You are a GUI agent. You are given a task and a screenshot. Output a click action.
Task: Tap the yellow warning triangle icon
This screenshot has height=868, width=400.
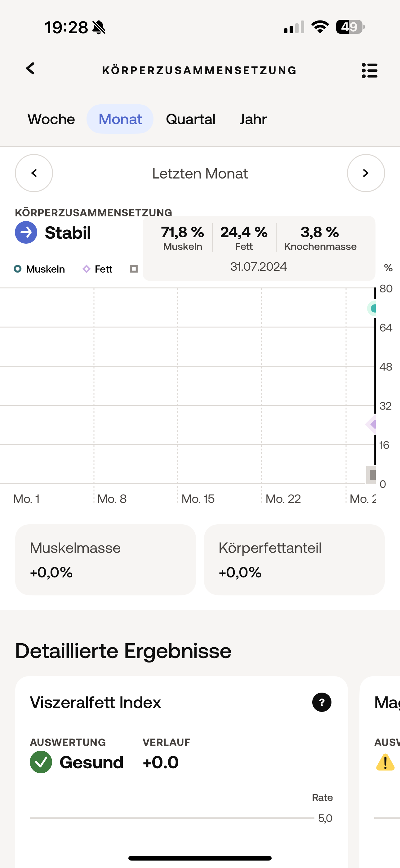(x=385, y=762)
